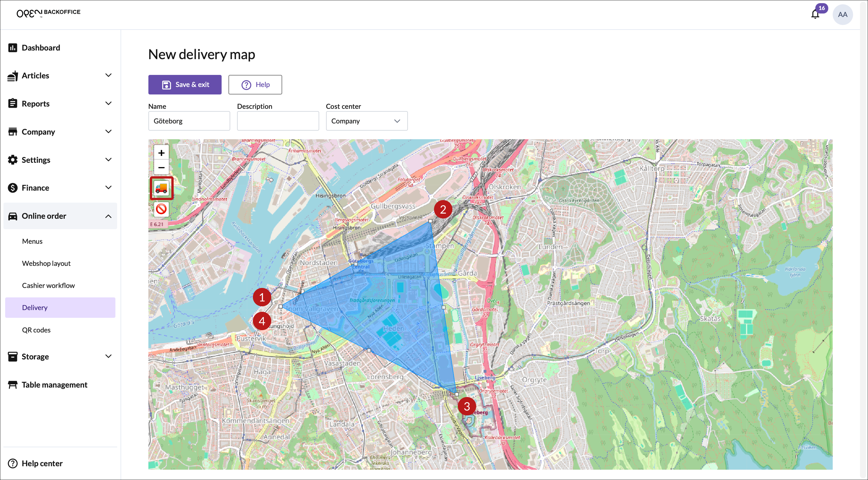This screenshot has width=868, height=480.
Task: Collapse the Online order section
Action: [108, 216]
